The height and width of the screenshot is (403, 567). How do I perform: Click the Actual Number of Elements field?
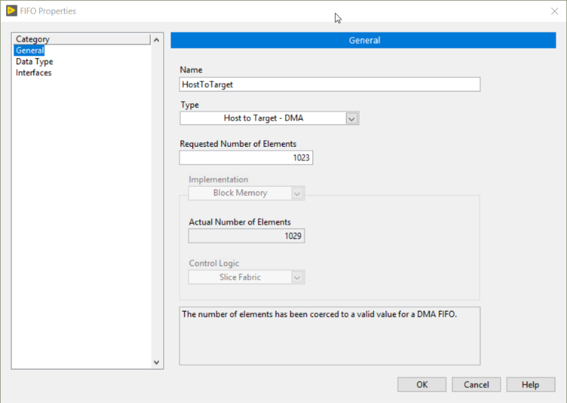246,236
